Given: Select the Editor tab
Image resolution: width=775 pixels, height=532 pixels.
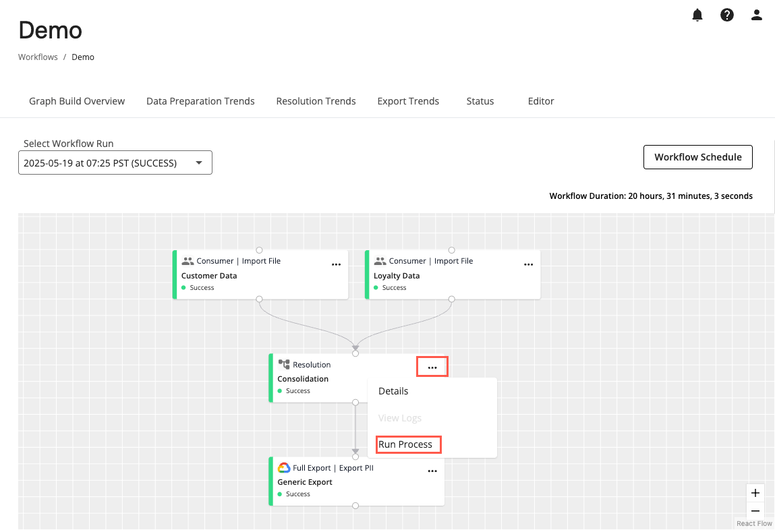Looking at the screenshot, I should pyautogui.click(x=541, y=101).
